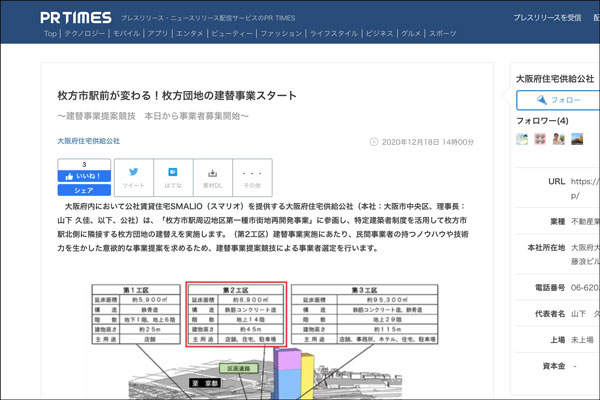Click the プレスリリースを受信 link

(x=547, y=18)
